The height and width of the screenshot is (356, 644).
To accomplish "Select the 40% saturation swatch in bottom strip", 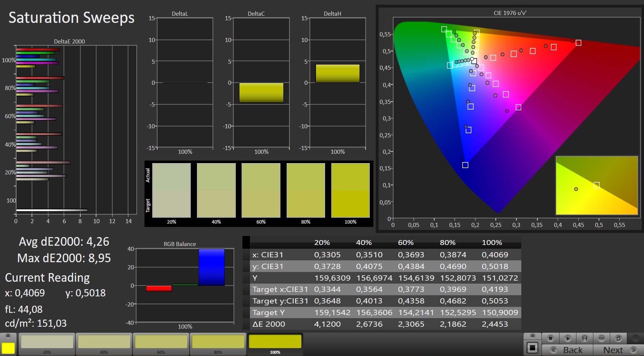I will (104, 344).
